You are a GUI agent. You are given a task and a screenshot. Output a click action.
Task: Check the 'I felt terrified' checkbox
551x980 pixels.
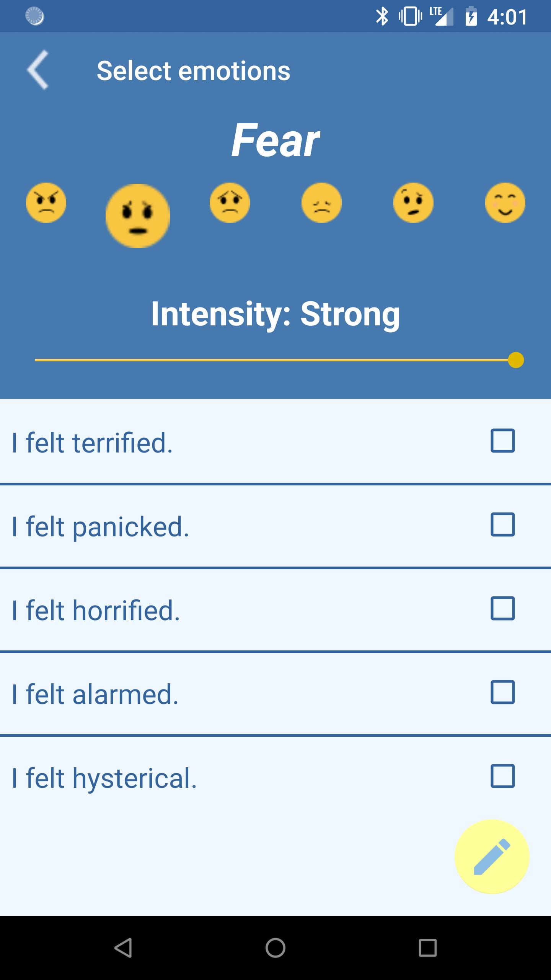point(502,441)
